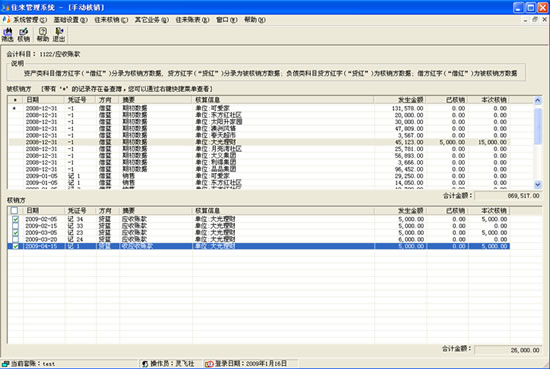Image resolution: width=550 pixels, height=369 pixels.
Task: Click the 核销 (write-off) toolbar icon
Action: (x=24, y=35)
